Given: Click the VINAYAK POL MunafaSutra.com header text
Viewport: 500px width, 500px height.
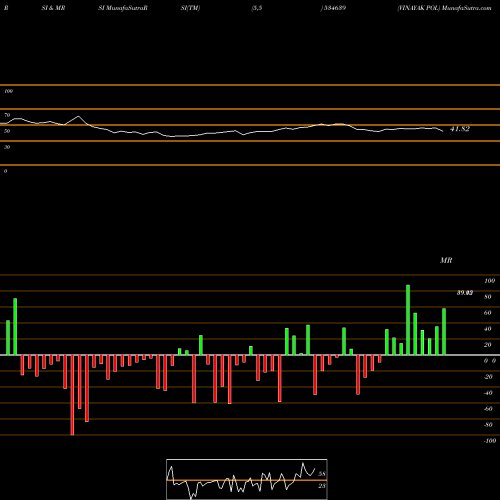Looking at the screenshot, I should pos(444,8).
